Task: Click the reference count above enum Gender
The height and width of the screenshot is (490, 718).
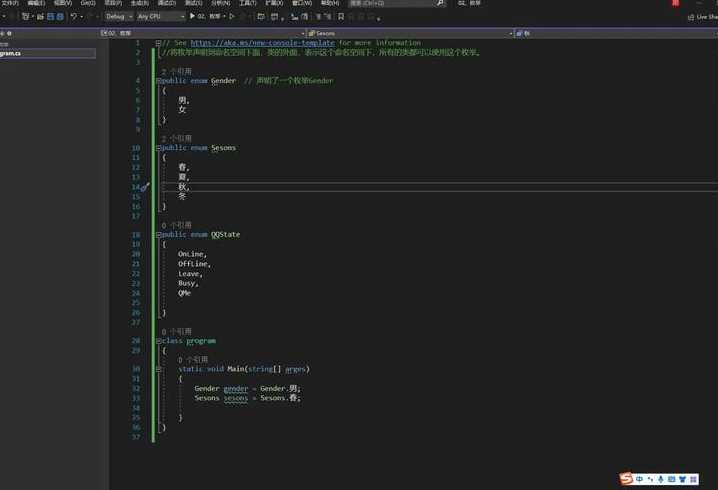Action: tap(177, 71)
